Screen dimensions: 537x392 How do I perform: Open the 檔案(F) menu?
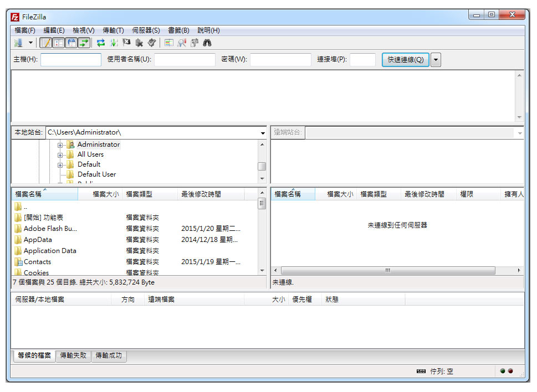pos(24,30)
